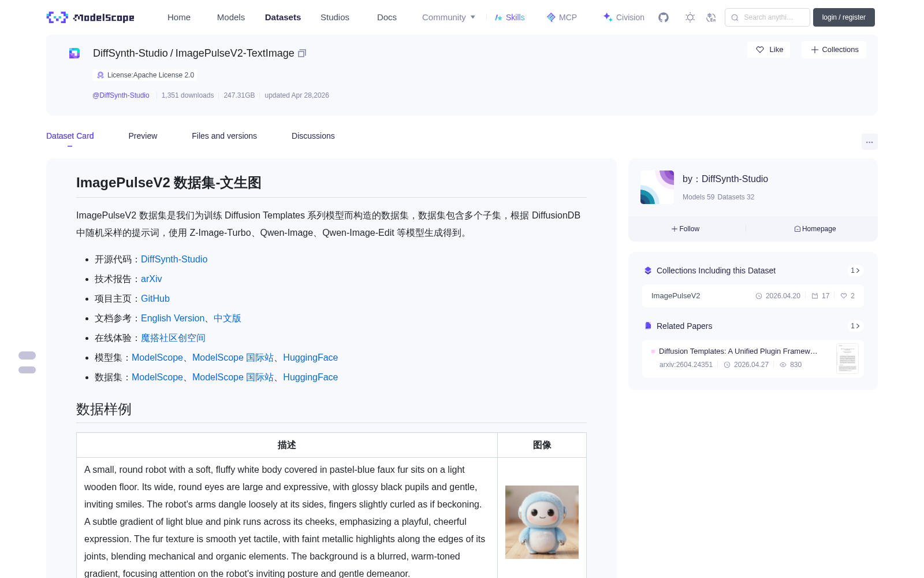The image size is (924, 578).
Task: Open the ImagePulseV2 collection card
Action: pyautogui.click(x=753, y=296)
